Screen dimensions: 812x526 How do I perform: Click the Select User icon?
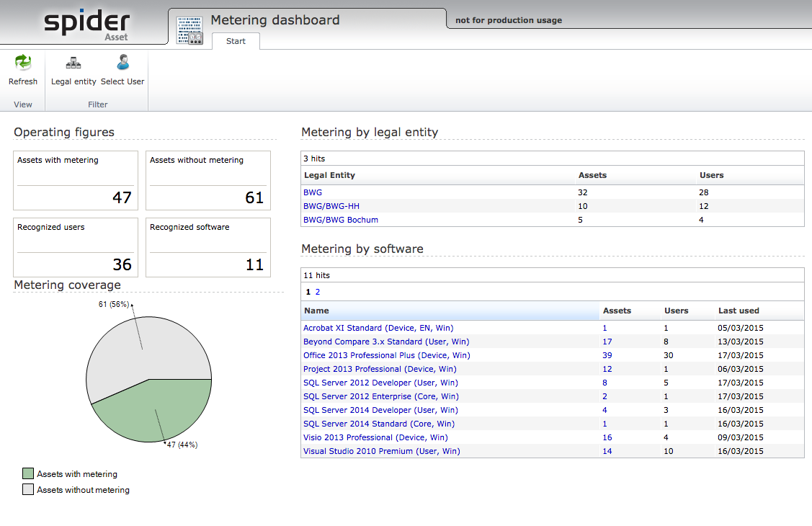tap(122, 63)
